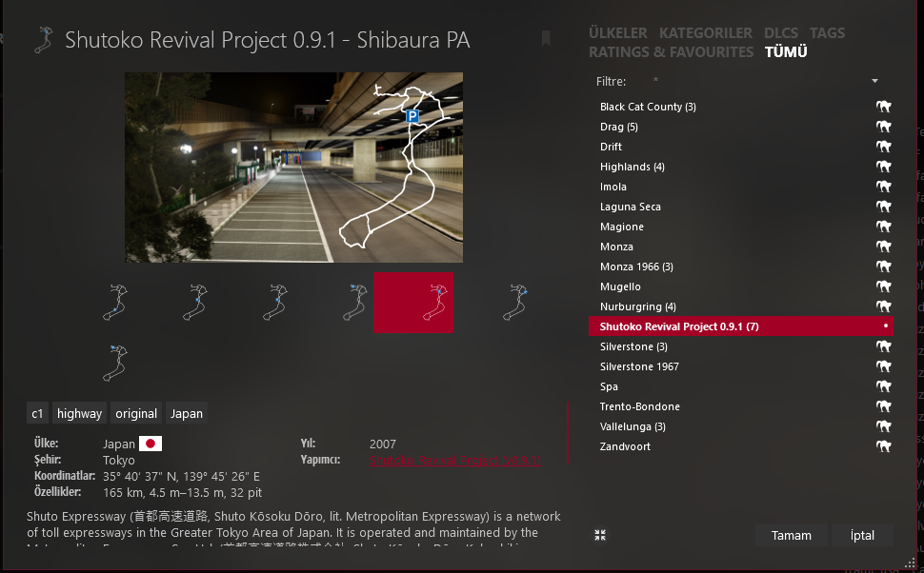Click the Kunos icon in the Drag row
Image resolution: width=924 pixels, height=573 pixels.
[x=883, y=127]
